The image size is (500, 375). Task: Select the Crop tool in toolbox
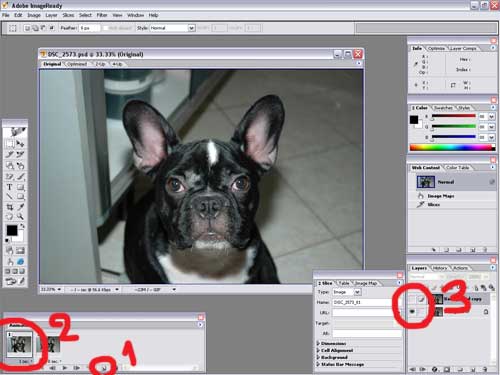coord(10,207)
